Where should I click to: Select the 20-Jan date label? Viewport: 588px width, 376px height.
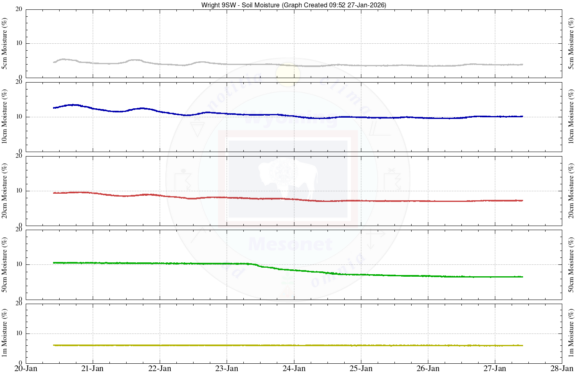click(26, 369)
